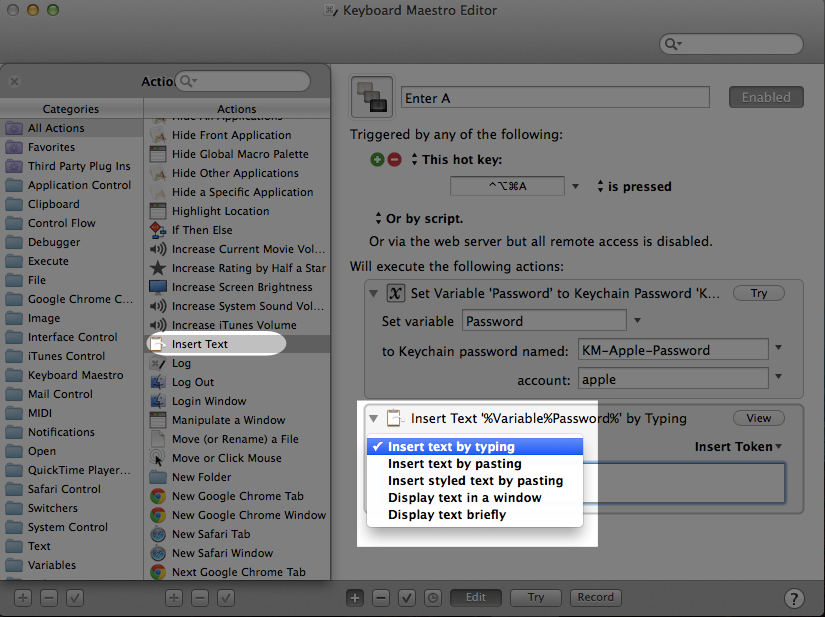
Task: Change the 'This hot key' trigger type
Action: [457, 159]
